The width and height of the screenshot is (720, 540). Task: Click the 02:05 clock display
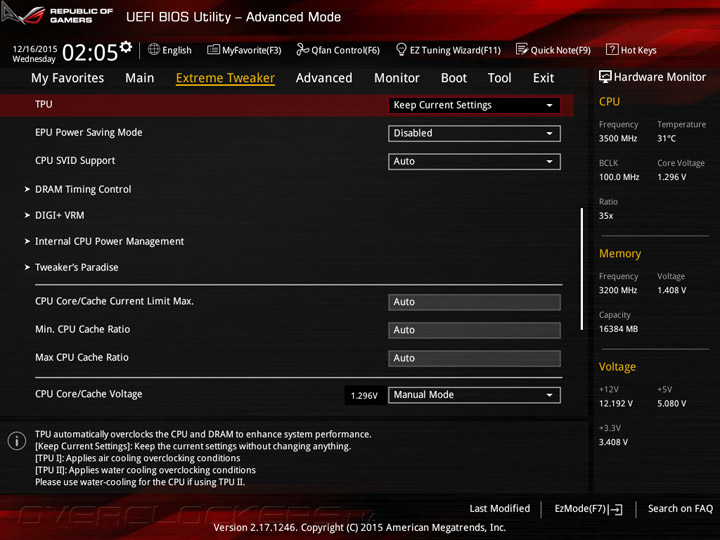tap(90, 52)
